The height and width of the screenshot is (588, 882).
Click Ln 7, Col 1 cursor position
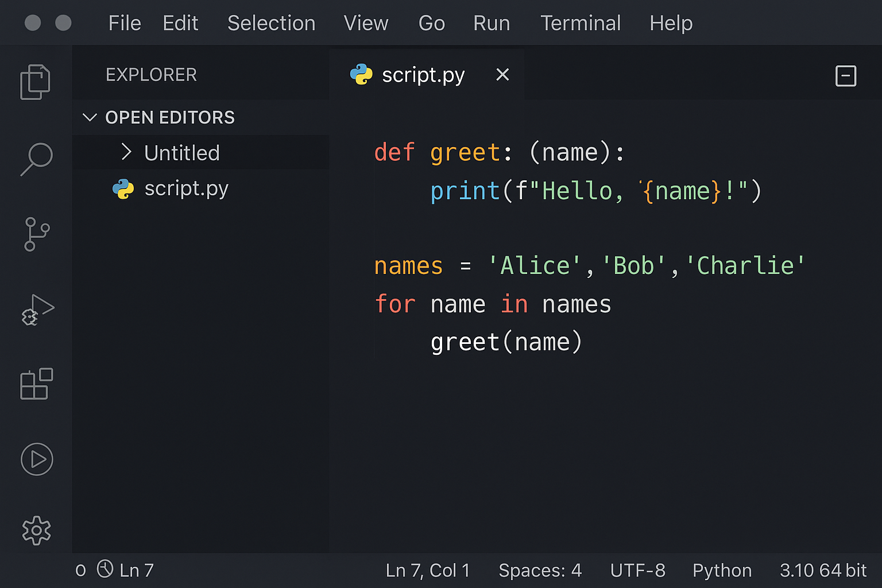428,570
